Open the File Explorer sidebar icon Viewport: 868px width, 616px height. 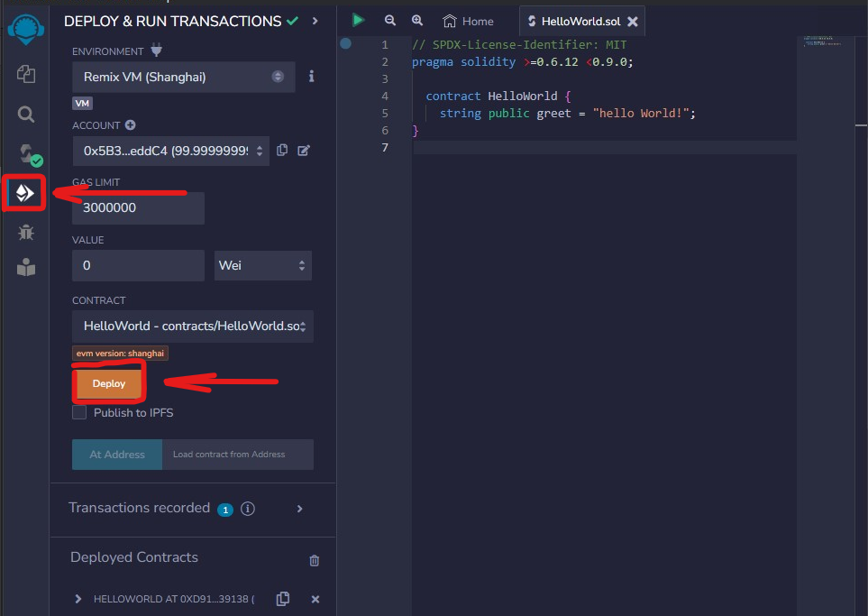(26, 74)
